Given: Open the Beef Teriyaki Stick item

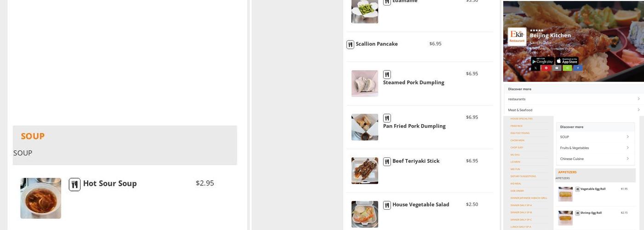Looking at the screenshot, I should click(x=416, y=161).
